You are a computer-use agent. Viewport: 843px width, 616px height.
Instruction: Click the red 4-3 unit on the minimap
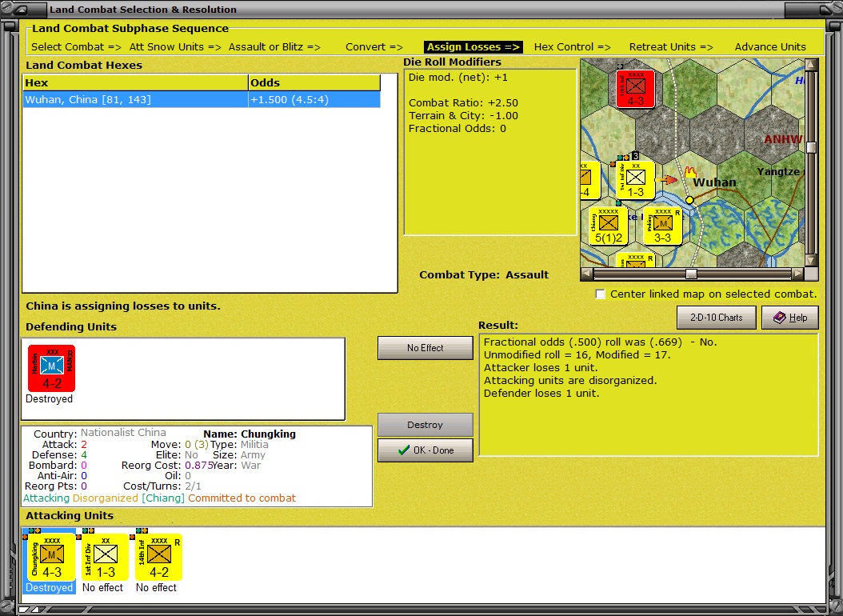pos(636,89)
